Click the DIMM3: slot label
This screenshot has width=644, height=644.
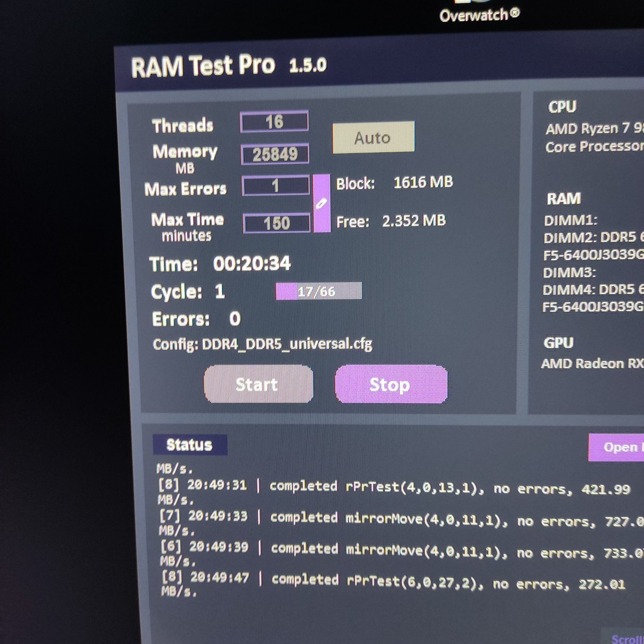569,273
